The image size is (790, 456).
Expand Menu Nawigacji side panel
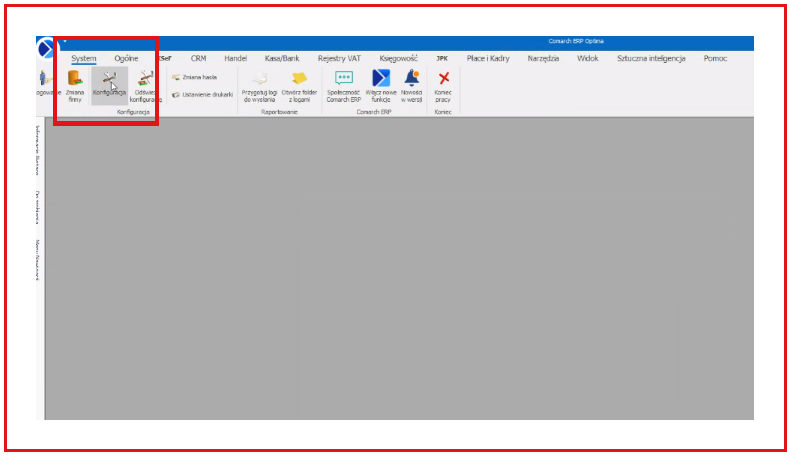click(x=38, y=260)
